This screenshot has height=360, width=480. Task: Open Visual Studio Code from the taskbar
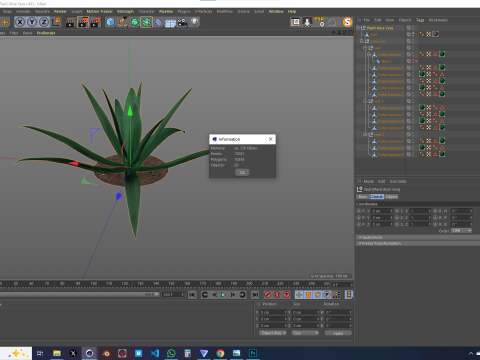(155, 353)
